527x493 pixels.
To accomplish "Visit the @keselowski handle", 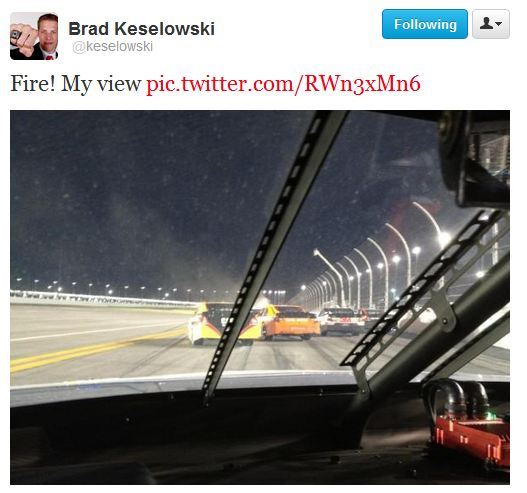I will click(113, 47).
